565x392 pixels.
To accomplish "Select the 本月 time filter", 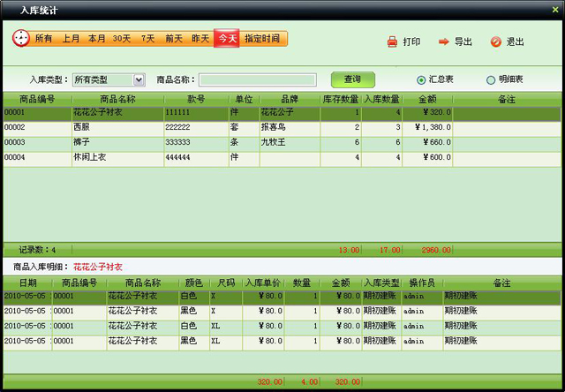I will (96, 39).
